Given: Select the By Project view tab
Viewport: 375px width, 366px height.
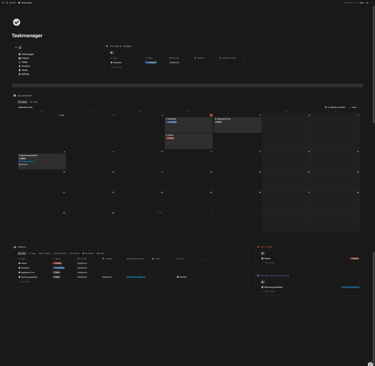Looking at the screenshot, I should pyautogui.click(x=88, y=253).
